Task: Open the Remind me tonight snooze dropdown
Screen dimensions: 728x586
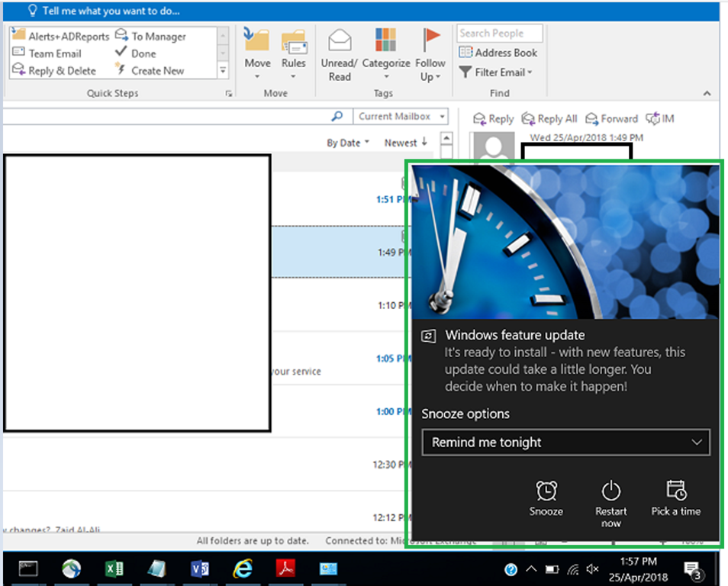Action: click(x=565, y=442)
